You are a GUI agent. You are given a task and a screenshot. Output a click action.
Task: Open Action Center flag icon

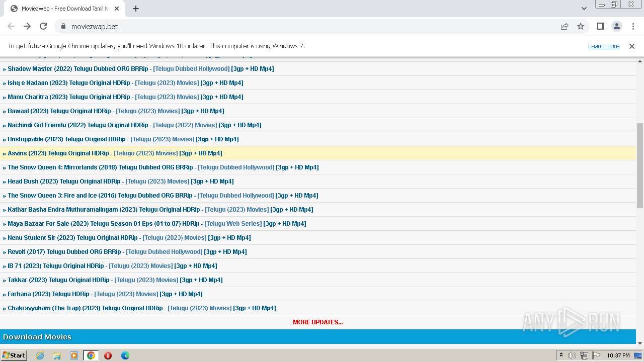(595, 355)
